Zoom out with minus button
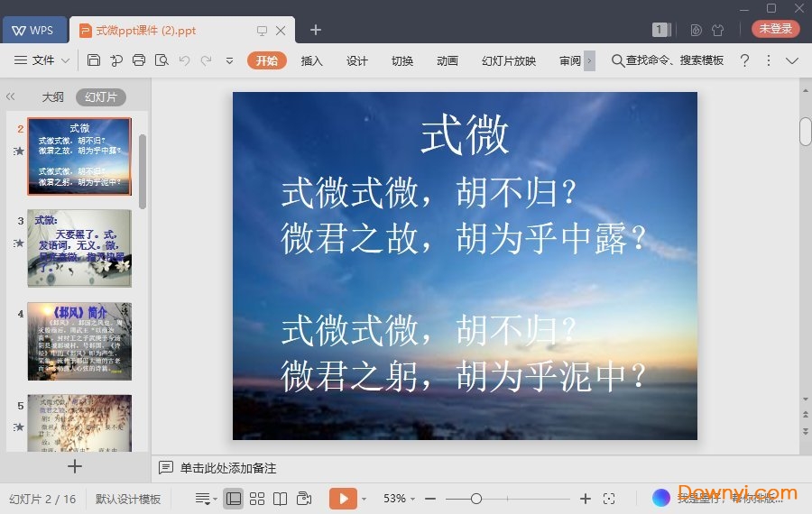The image size is (812, 514). pyautogui.click(x=430, y=499)
